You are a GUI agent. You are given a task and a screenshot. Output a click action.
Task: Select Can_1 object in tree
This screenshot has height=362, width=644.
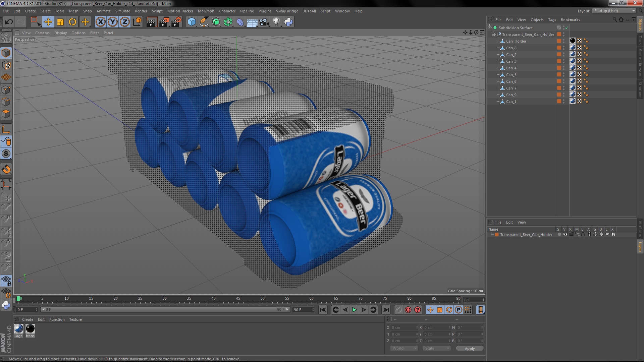[511, 102]
